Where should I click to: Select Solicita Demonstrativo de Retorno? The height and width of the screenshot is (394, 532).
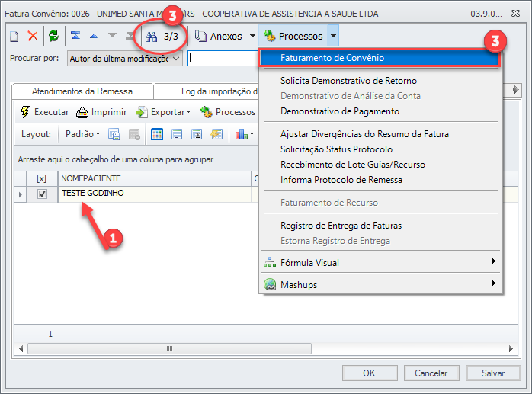[380, 81]
